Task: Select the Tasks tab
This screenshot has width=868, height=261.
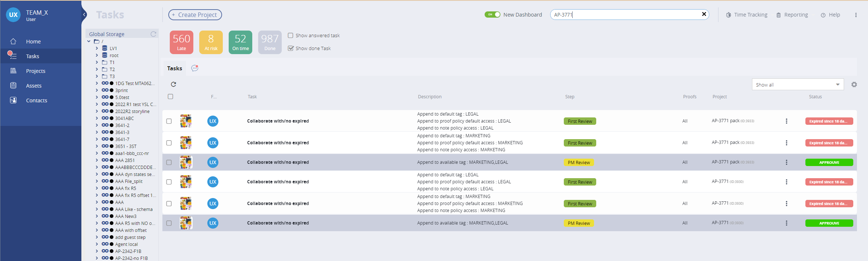Action: [x=175, y=68]
